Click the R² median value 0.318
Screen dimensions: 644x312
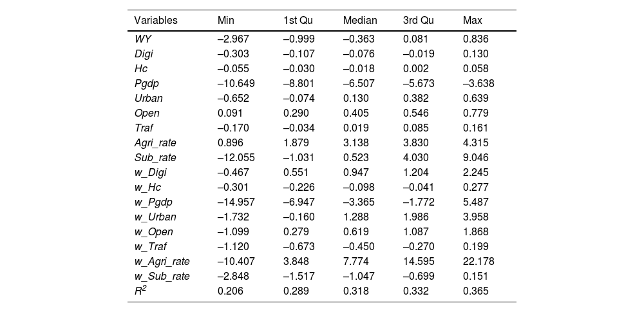tap(355, 291)
